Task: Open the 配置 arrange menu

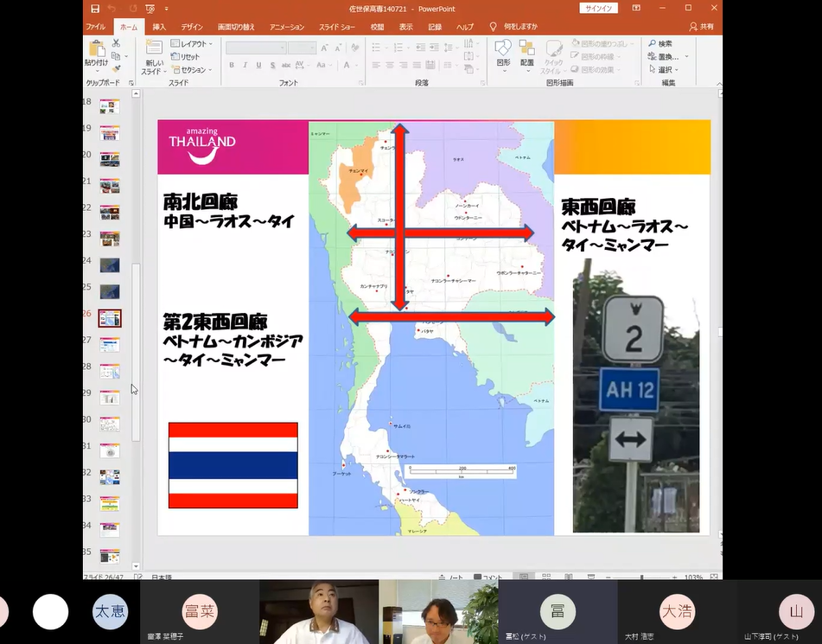Action: [527, 55]
